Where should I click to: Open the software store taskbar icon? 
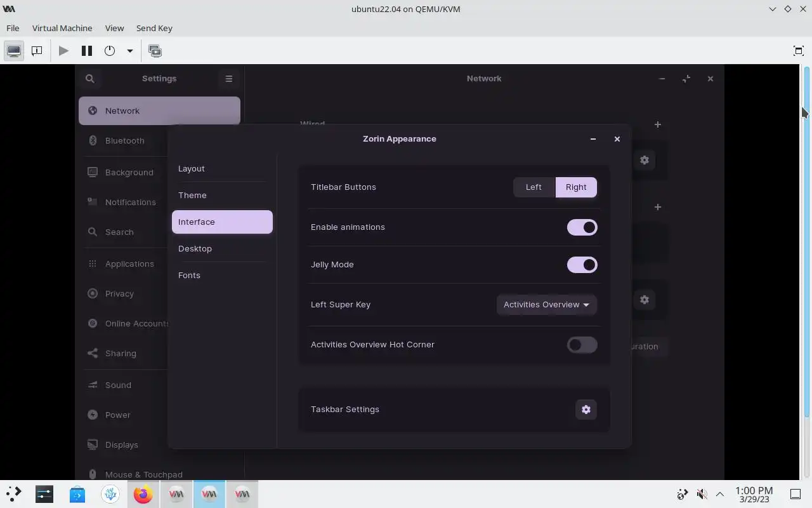(x=77, y=494)
